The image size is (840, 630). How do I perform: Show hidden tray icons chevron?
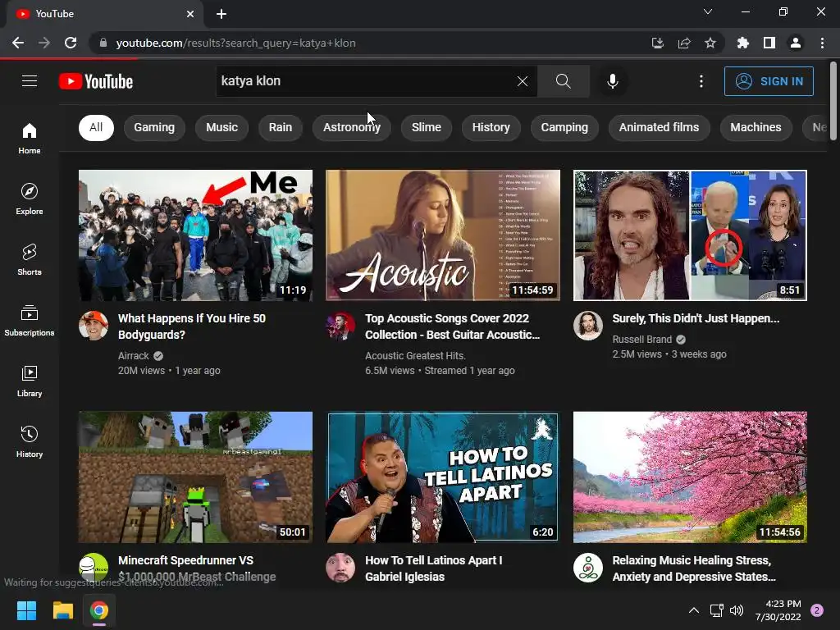(x=694, y=610)
